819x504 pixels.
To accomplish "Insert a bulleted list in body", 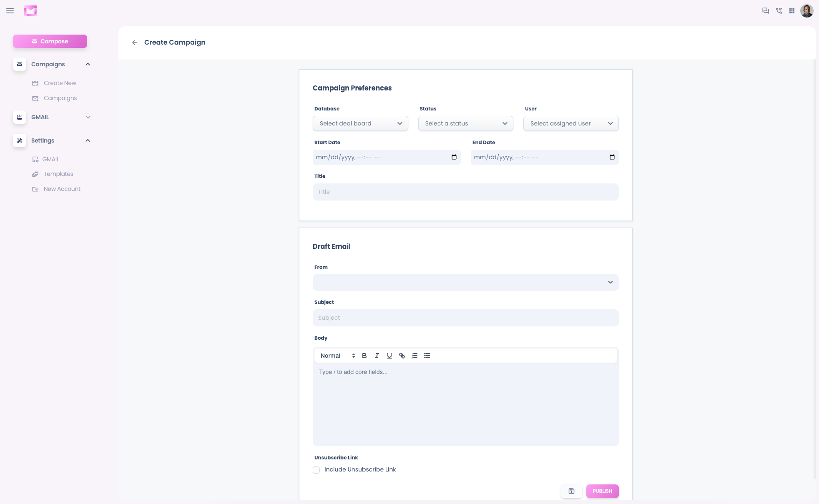I will point(427,356).
